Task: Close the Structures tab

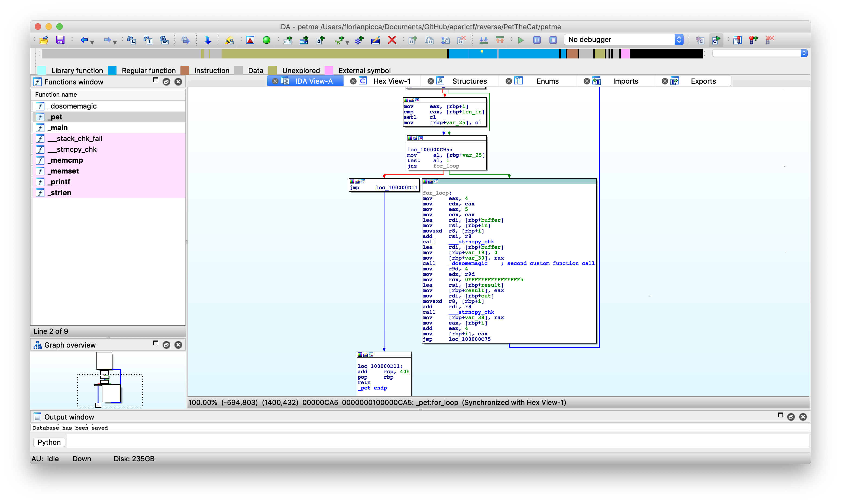Action: pos(431,81)
